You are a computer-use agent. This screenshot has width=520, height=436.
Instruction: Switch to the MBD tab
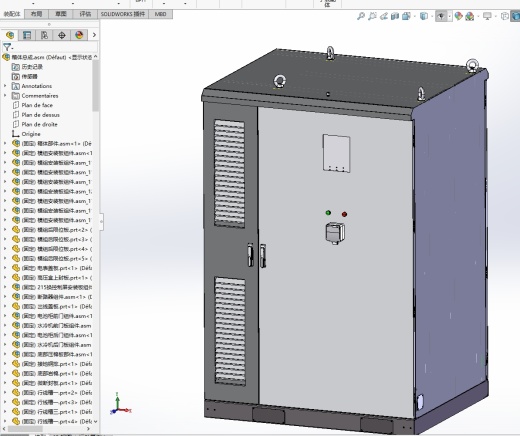[x=160, y=14]
